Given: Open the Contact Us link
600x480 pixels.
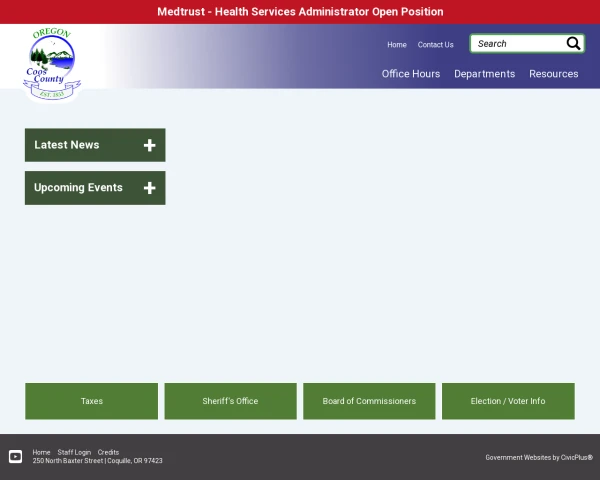Looking at the screenshot, I should [x=435, y=45].
